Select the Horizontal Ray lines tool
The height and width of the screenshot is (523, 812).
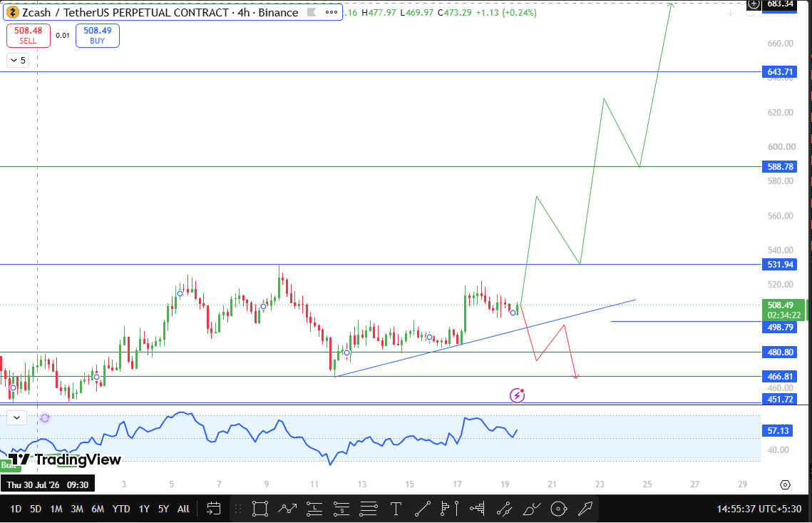(x=369, y=509)
